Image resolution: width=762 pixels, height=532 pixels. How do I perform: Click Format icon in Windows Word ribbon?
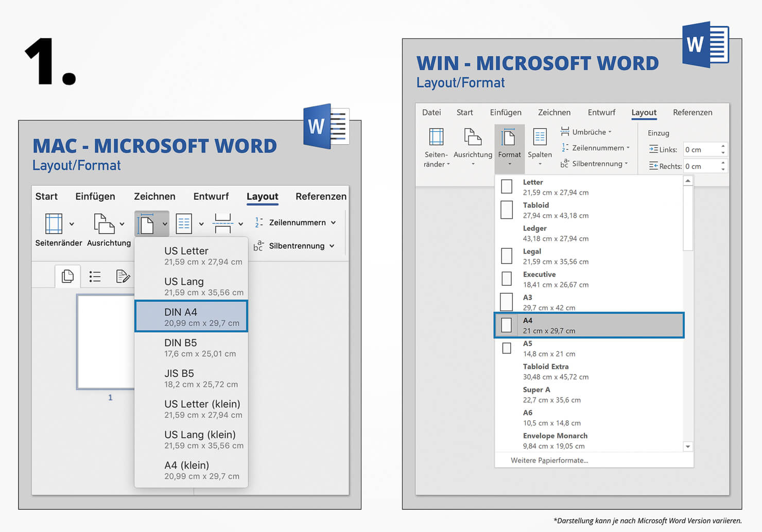coord(508,137)
